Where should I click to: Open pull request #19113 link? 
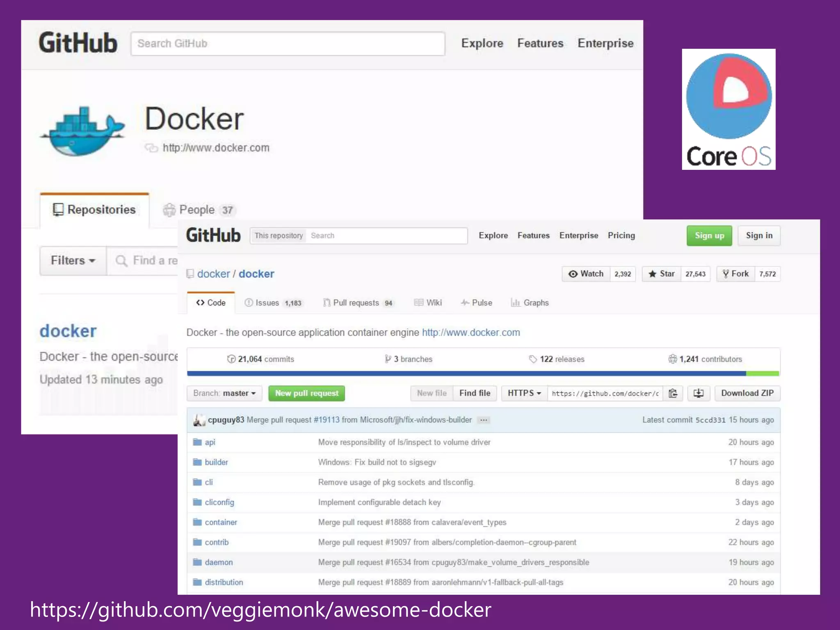326,420
